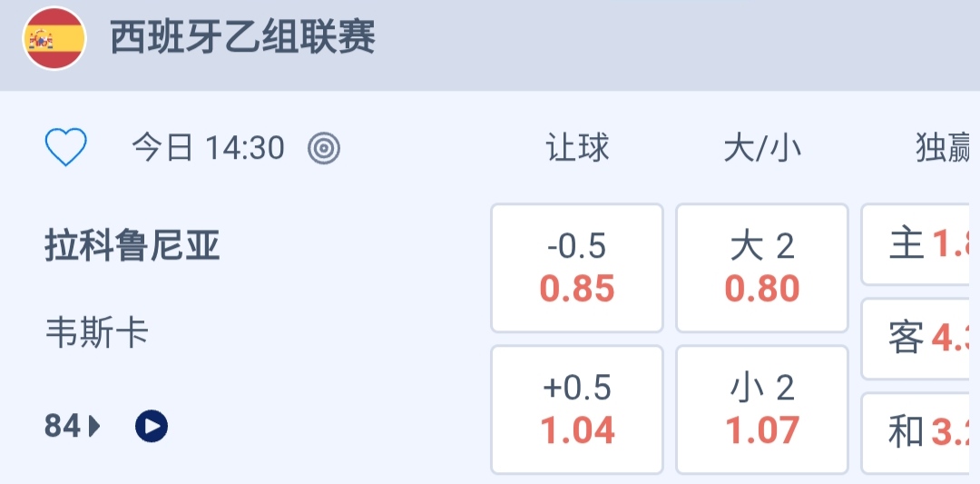Open team 拉科鲁尼亚 details
The image size is (980, 484).
pyautogui.click(x=132, y=246)
